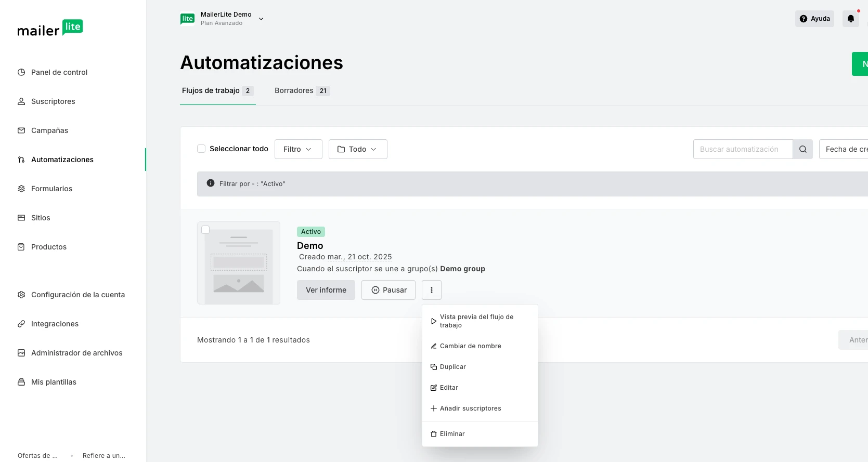868x462 pixels.
Task: Choose Eliminar in the context menu
Action: click(452, 434)
